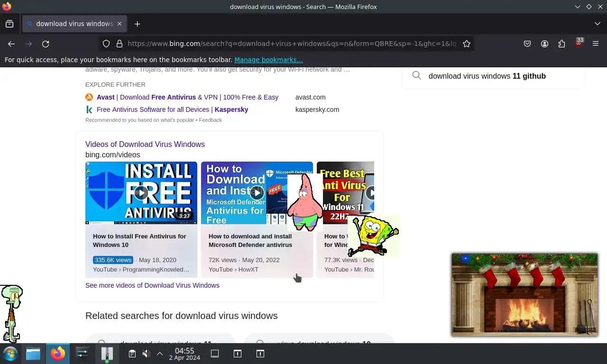Open Manage bookmarks link
Image resolution: width=607 pixels, height=364 pixels.
(x=268, y=60)
